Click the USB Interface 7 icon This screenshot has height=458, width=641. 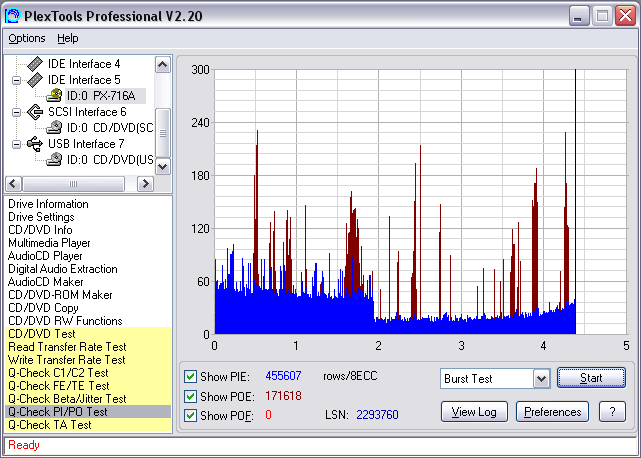(x=35, y=144)
